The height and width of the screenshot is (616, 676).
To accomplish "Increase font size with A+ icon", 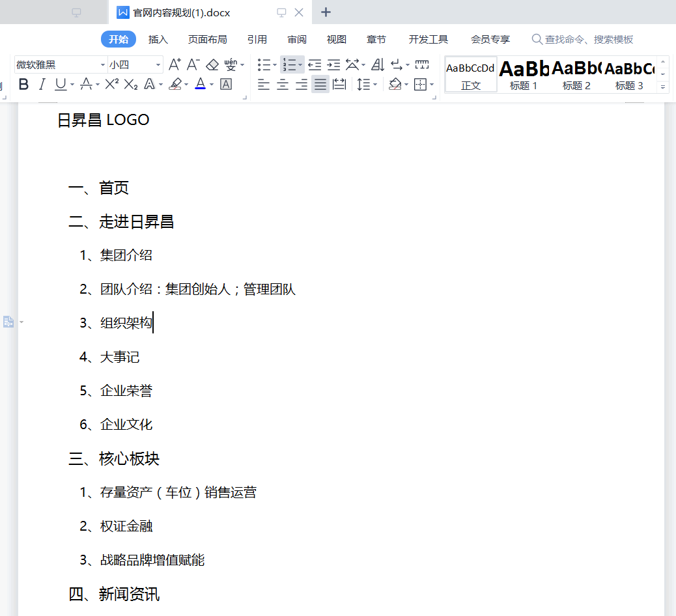I will click(x=174, y=64).
